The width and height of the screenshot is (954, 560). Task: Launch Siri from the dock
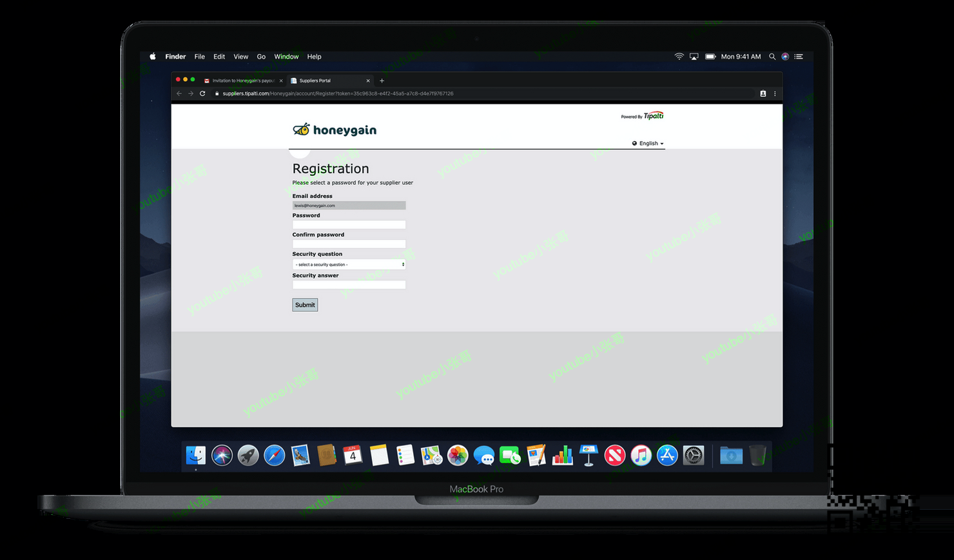[222, 455]
